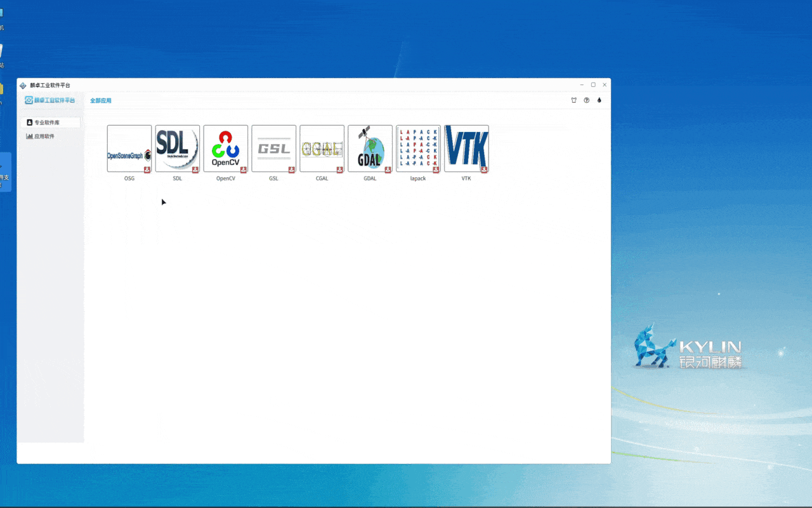Open the GSL library tile
Viewport: 812px width, 508px height.
pos(274,149)
